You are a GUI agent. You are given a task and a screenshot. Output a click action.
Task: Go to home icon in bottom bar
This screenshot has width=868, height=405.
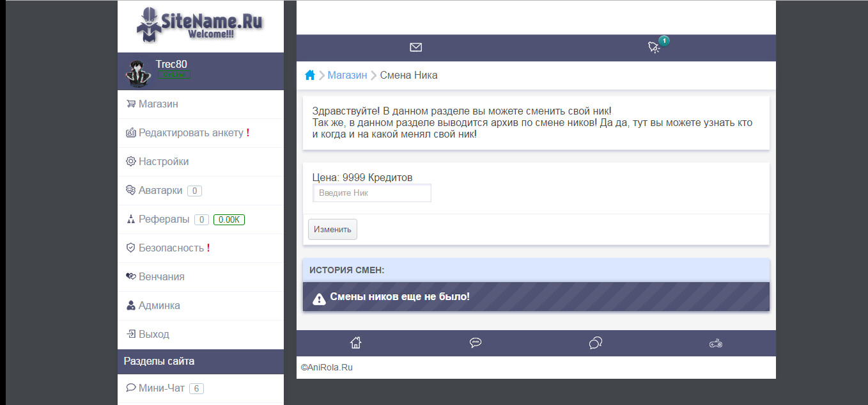click(x=356, y=343)
